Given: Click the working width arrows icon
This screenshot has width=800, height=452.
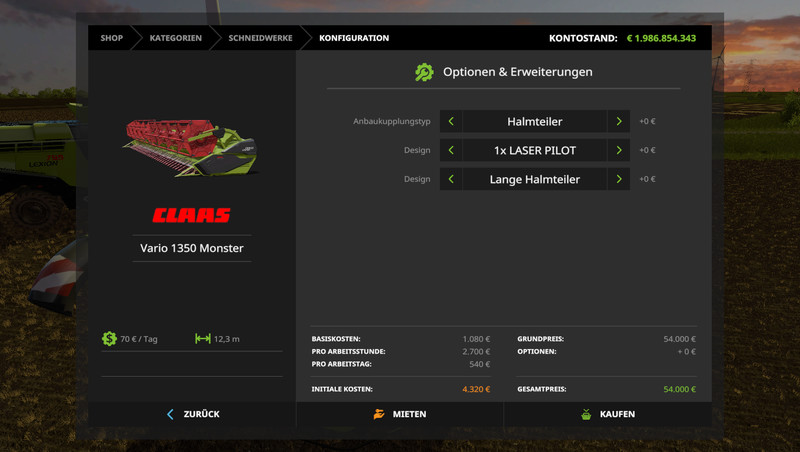Looking at the screenshot, I should click(x=203, y=339).
